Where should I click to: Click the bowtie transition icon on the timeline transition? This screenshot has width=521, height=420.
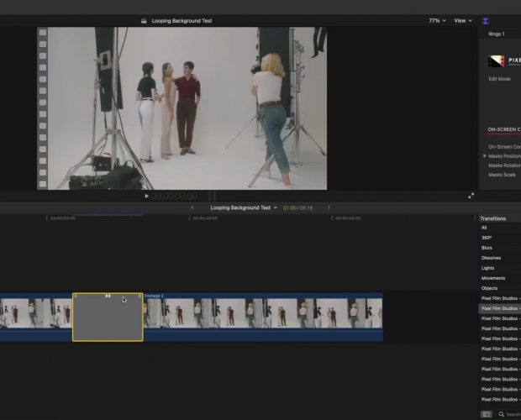(108, 296)
